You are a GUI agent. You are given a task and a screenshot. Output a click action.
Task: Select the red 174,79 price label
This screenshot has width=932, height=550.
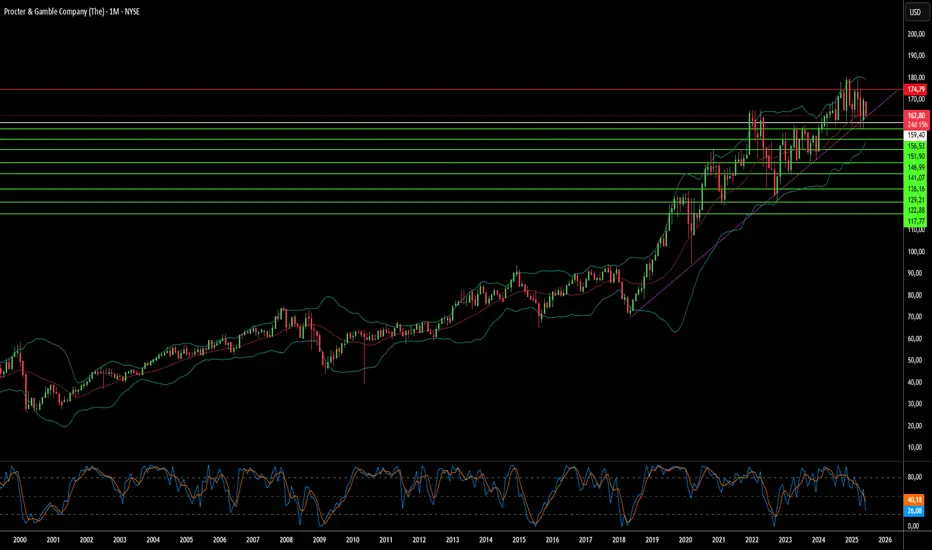click(916, 89)
